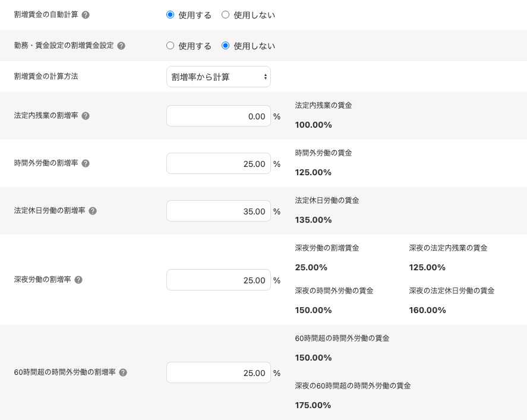Click the 深夜の時間外労働の賃金 heading

[334, 290]
